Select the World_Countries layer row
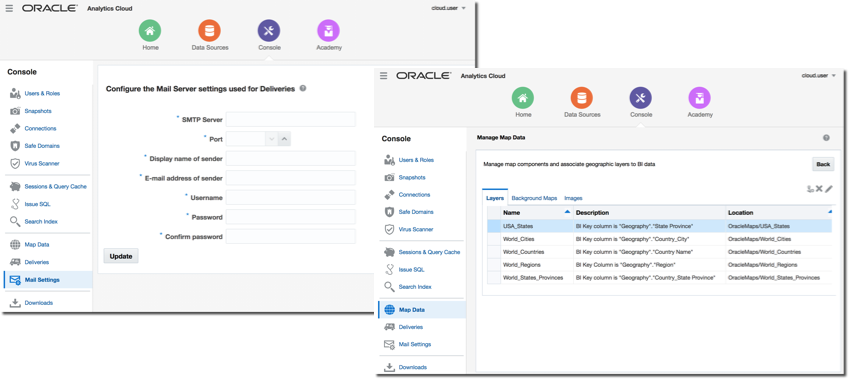The image size is (852, 383). click(x=660, y=252)
